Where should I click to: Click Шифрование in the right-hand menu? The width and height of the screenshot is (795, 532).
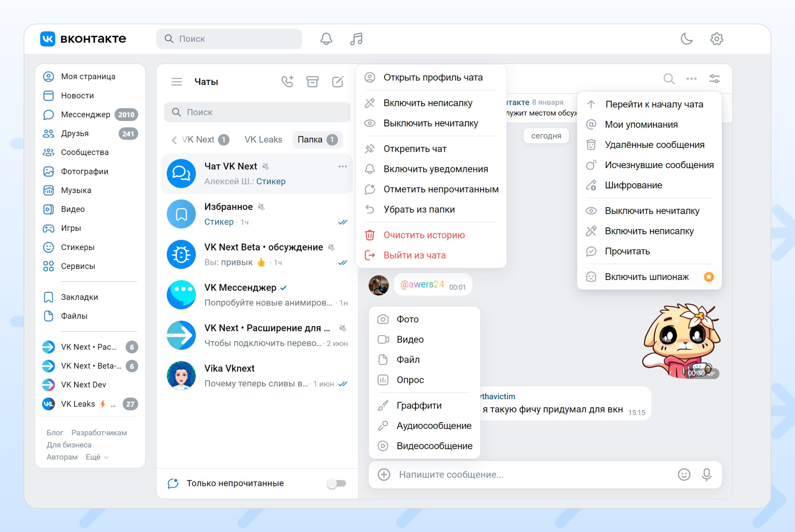click(x=649, y=185)
